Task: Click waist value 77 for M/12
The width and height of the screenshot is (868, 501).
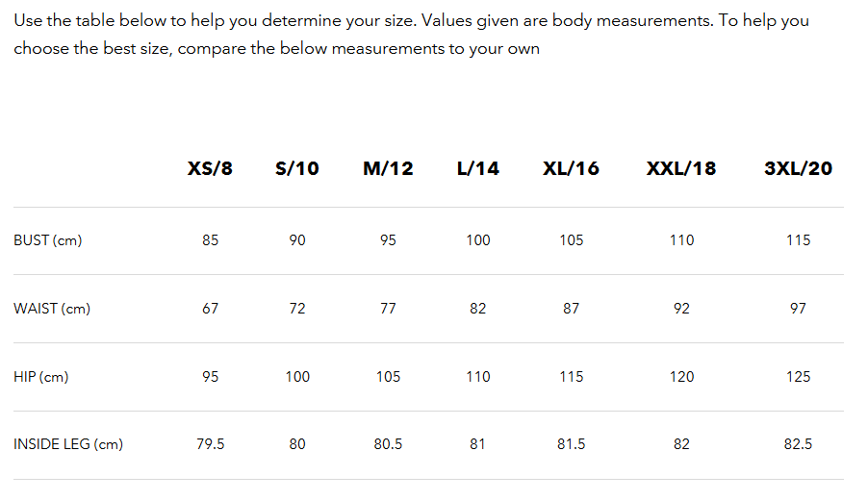Action: tap(388, 309)
